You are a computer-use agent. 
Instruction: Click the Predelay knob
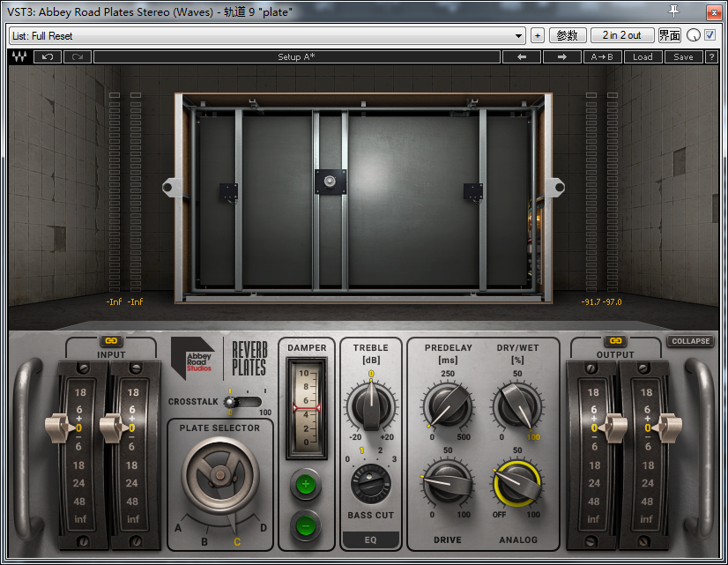[448, 405]
